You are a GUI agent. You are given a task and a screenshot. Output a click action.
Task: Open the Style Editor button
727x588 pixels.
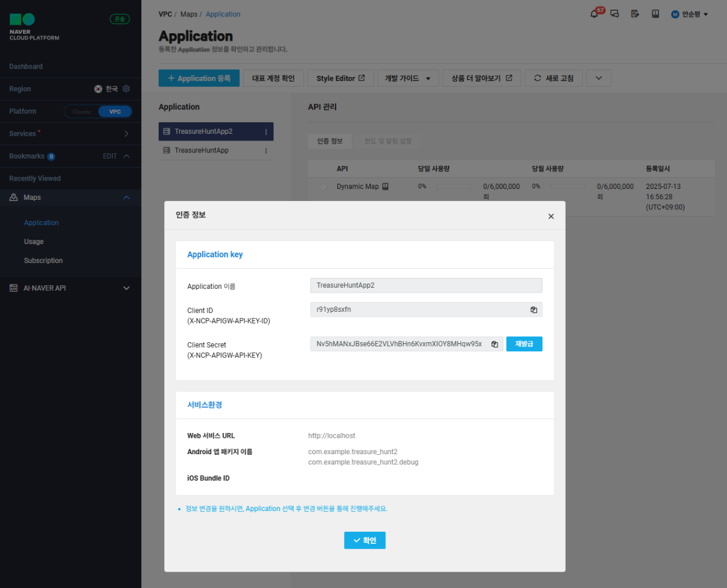[x=340, y=78]
